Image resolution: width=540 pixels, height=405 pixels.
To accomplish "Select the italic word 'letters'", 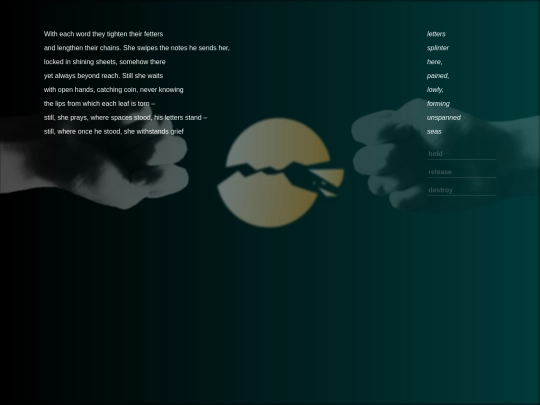I will click(436, 34).
